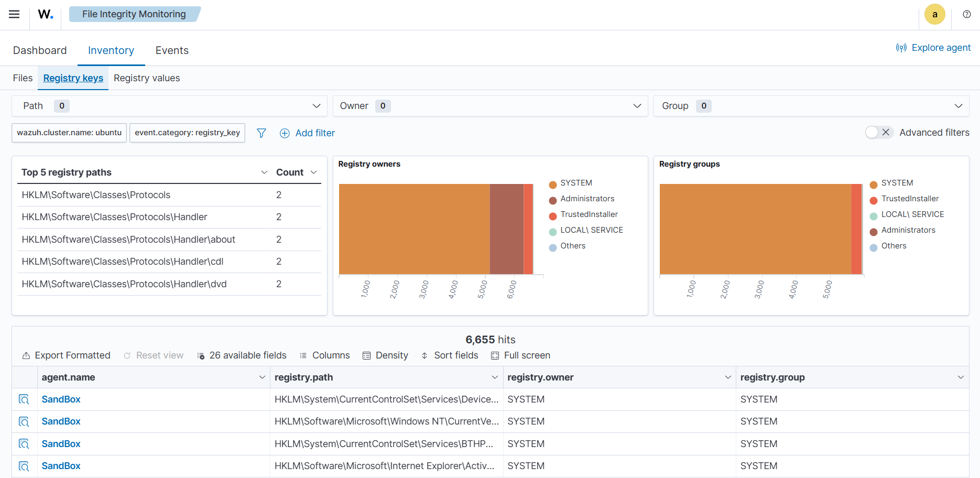Inspect details of the BTHP row
980x478 pixels.
[x=24, y=444]
